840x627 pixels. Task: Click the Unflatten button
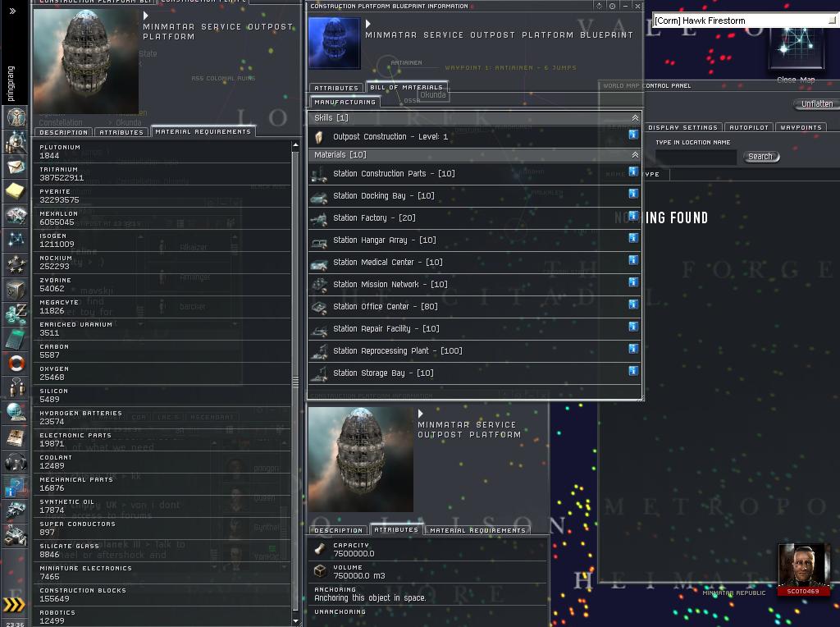click(x=816, y=104)
